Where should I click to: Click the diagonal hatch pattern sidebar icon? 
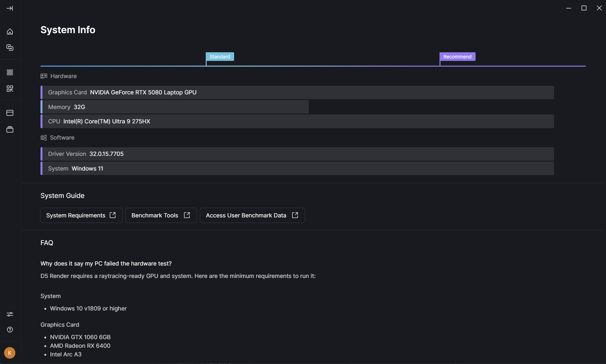[10, 72]
